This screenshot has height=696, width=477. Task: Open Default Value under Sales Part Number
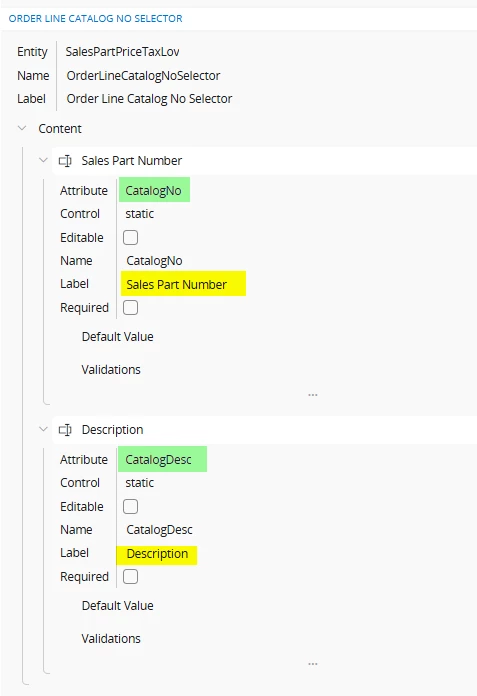(x=118, y=336)
